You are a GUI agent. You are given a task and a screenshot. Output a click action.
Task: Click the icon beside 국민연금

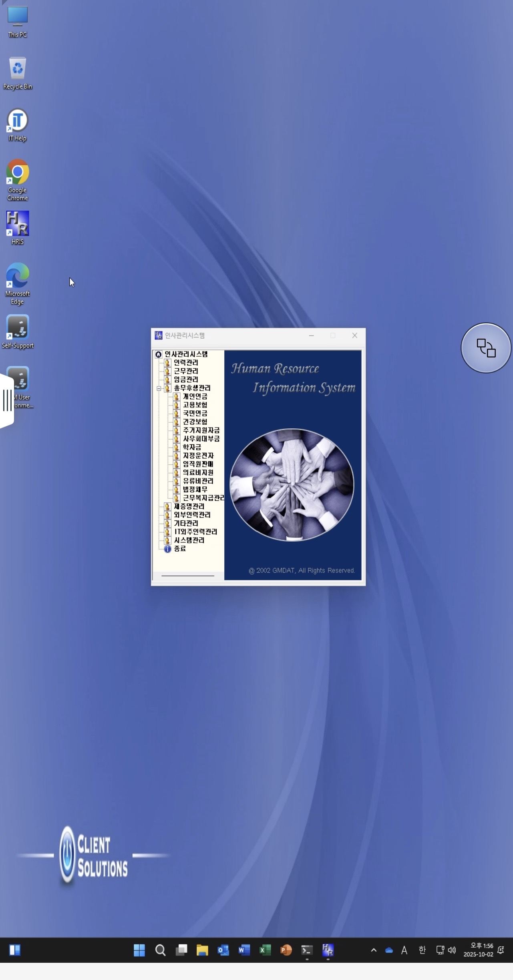click(176, 414)
